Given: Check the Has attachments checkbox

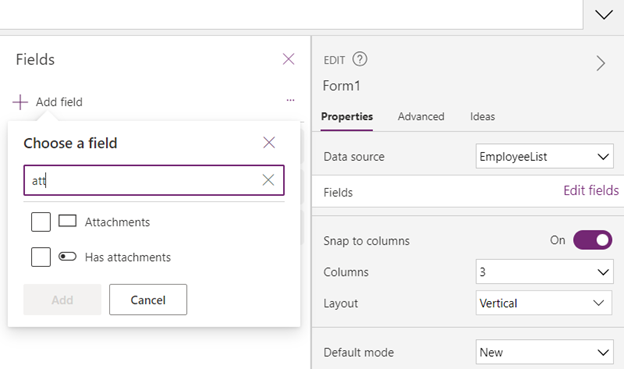Looking at the screenshot, I should coord(41,257).
